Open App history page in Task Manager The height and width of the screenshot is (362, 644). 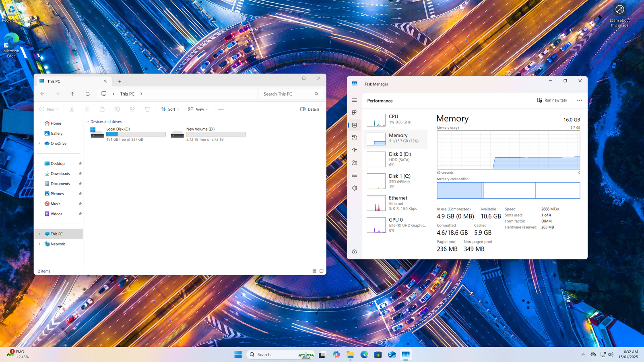click(354, 138)
